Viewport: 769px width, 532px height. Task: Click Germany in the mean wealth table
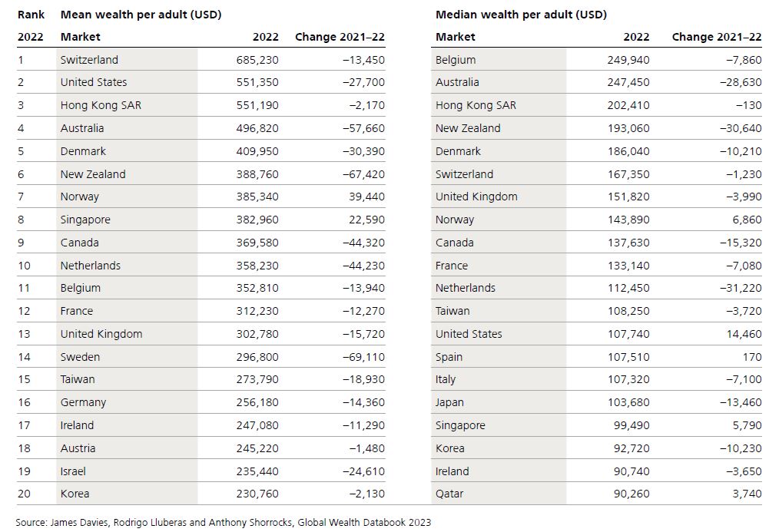click(x=83, y=402)
